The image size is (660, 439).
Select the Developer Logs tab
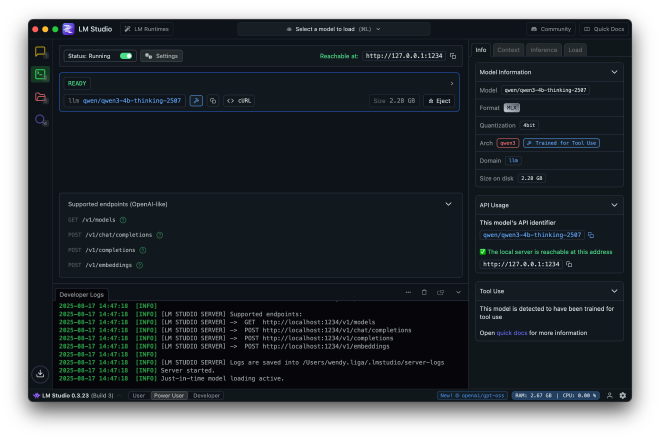point(81,295)
